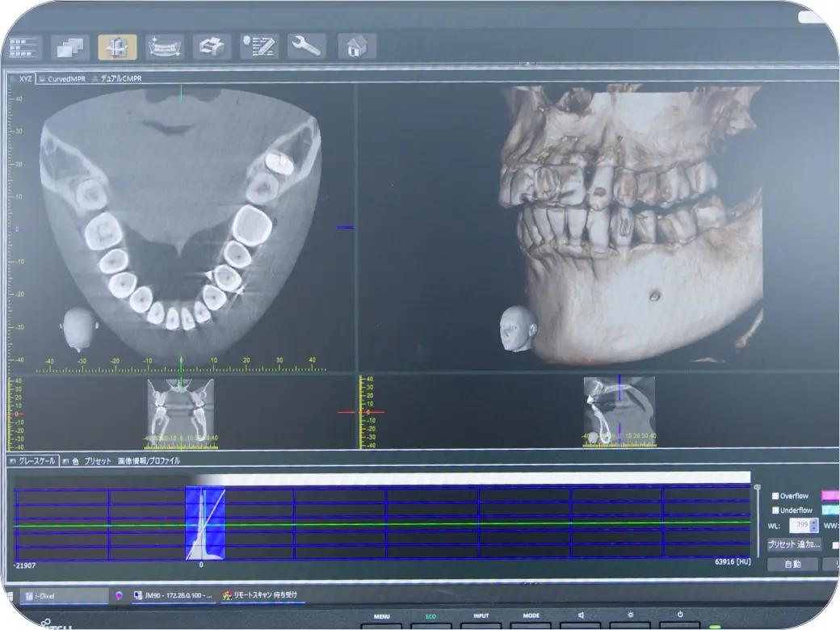Open the patient list view icon
The image size is (840, 630).
point(23,47)
